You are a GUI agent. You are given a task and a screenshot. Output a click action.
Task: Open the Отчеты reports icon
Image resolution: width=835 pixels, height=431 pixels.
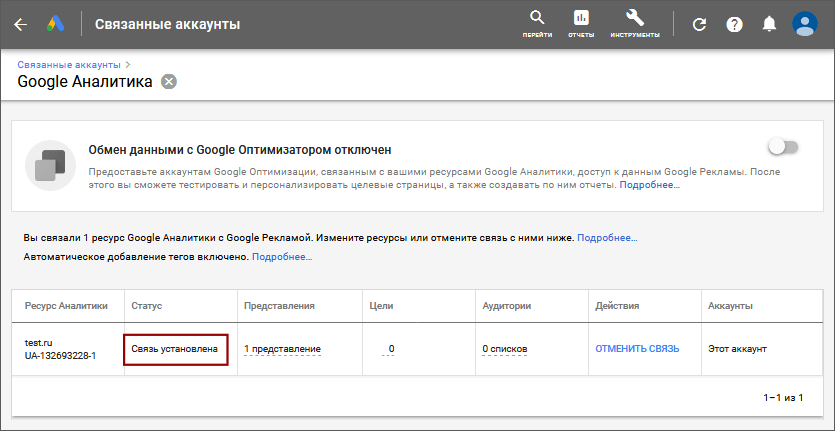coord(581,23)
